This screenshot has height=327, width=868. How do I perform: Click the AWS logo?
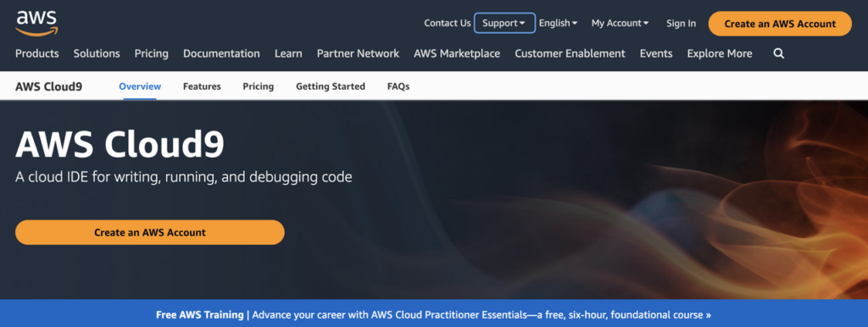[36, 23]
